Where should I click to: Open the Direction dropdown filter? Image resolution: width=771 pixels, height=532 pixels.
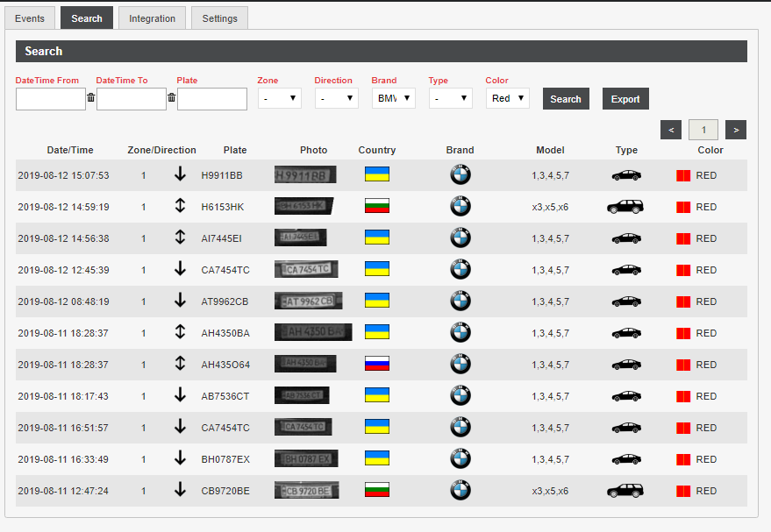click(x=336, y=98)
